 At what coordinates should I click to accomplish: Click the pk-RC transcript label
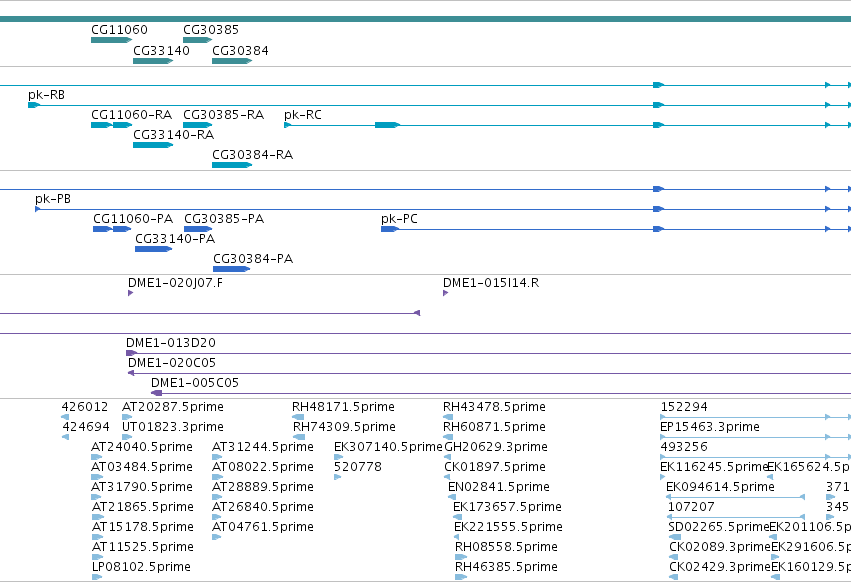[x=303, y=115]
